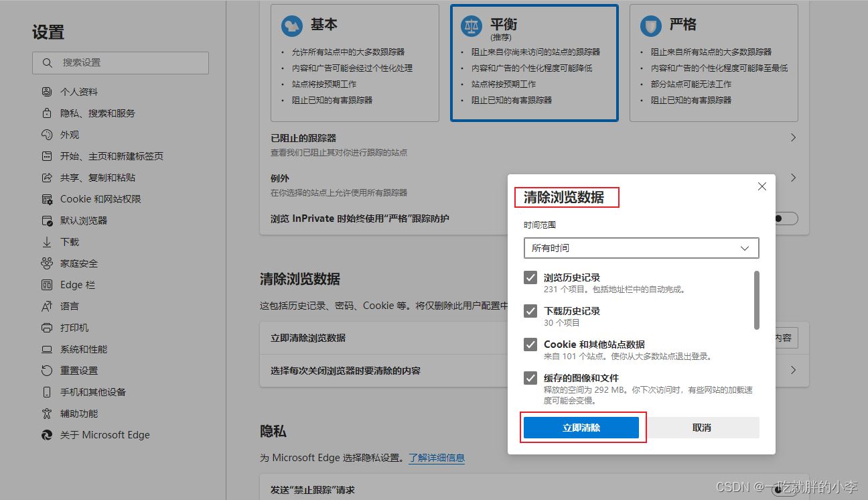Open 关于 Microsoft Edge page

tap(105, 435)
